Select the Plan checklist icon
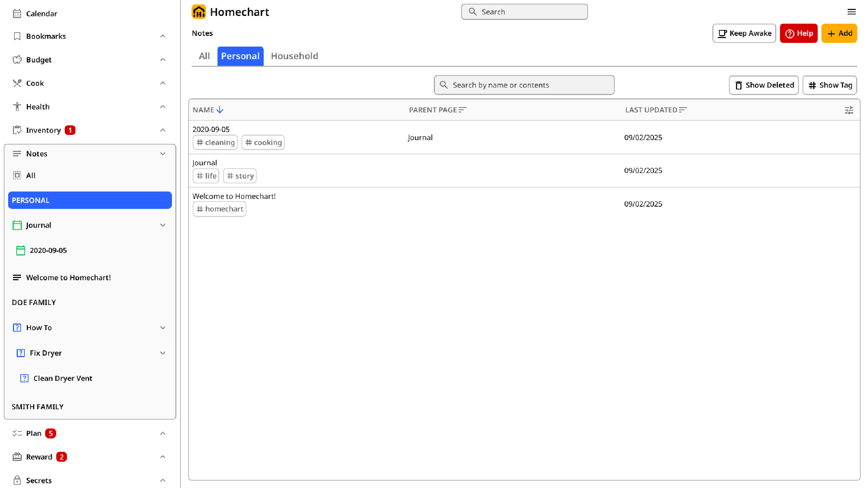Image resolution: width=868 pixels, height=488 pixels. (x=17, y=433)
